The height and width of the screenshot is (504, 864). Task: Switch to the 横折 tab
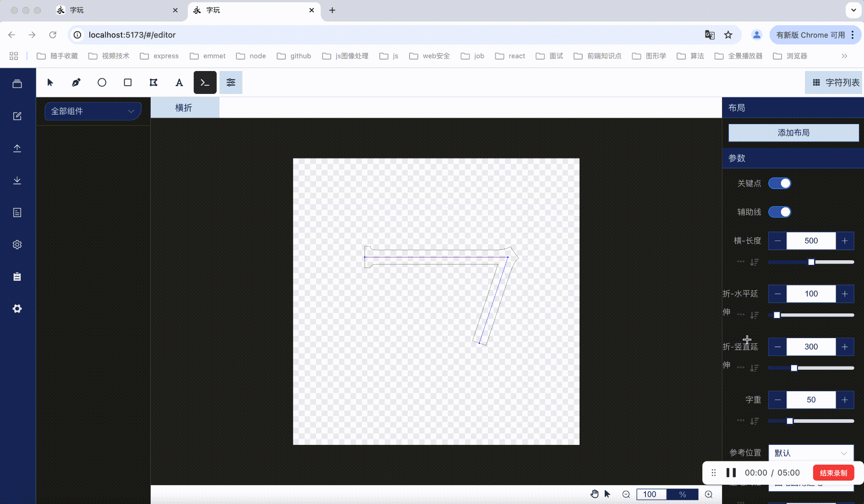coord(184,107)
